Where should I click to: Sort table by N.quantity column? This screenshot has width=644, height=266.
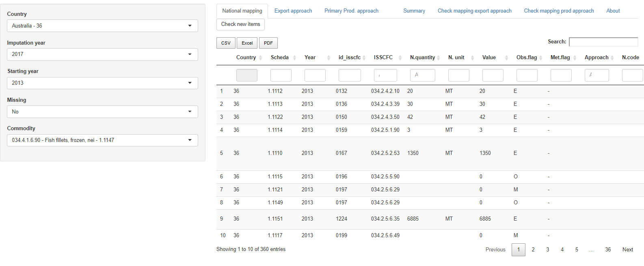point(422,58)
